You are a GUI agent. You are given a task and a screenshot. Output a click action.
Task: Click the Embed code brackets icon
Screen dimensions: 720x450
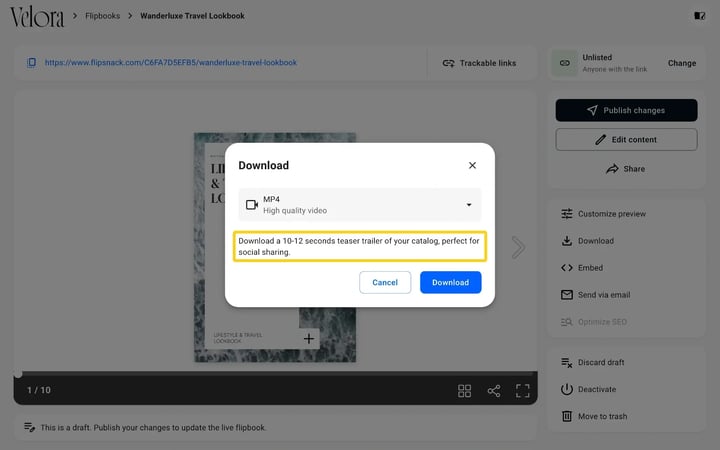pyautogui.click(x=567, y=268)
